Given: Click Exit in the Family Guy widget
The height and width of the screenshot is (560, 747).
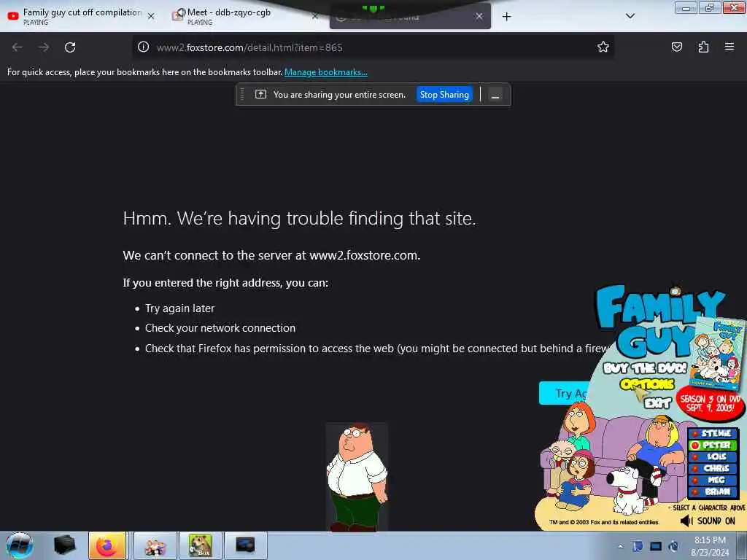Looking at the screenshot, I should coord(657,403).
